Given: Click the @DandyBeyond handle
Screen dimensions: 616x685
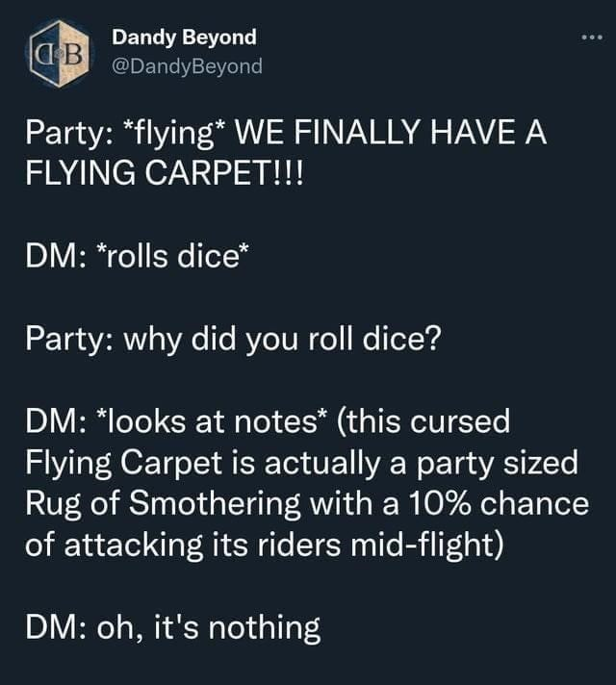Looking at the screenshot, I should pyautogui.click(x=187, y=66).
